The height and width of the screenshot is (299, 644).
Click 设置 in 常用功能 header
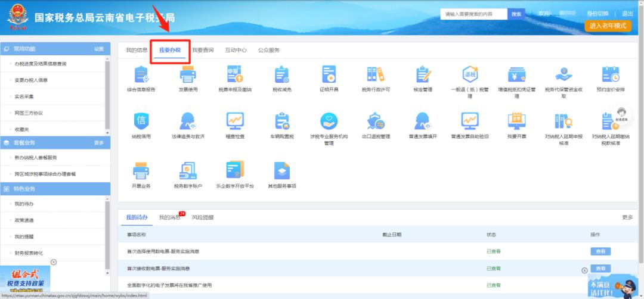99,49
